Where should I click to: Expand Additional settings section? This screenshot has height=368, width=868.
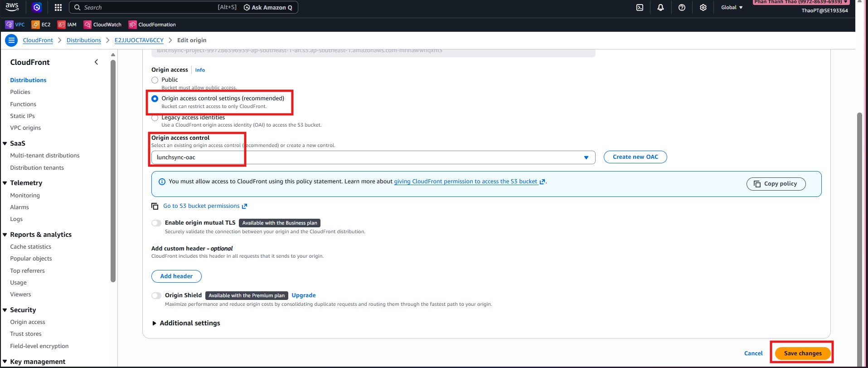(186, 323)
